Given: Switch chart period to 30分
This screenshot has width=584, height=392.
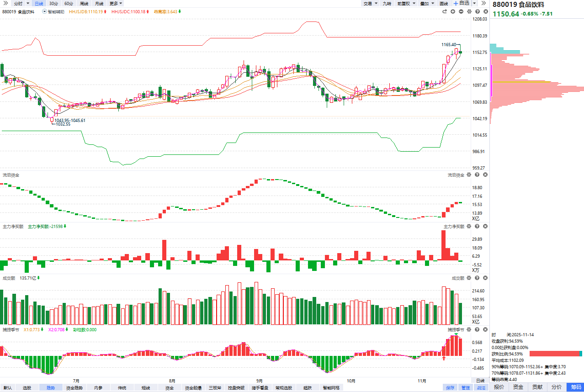Looking at the screenshot, I should 53,3.
